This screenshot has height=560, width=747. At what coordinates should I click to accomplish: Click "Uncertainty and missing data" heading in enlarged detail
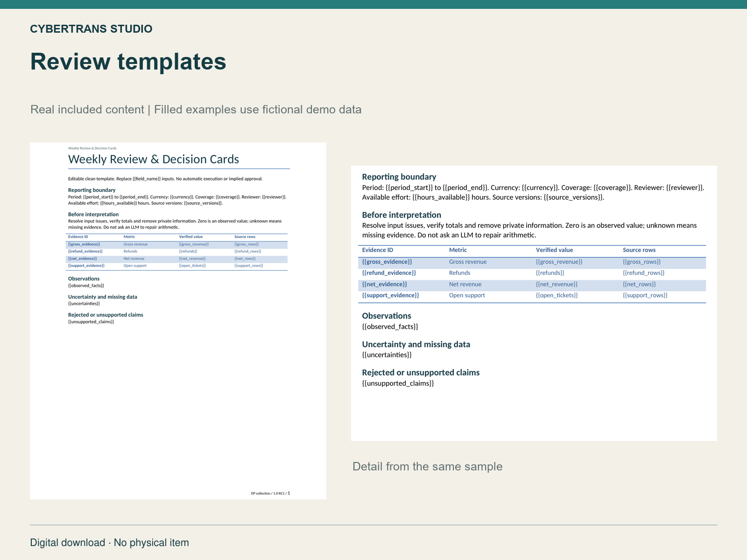click(x=416, y=344)
